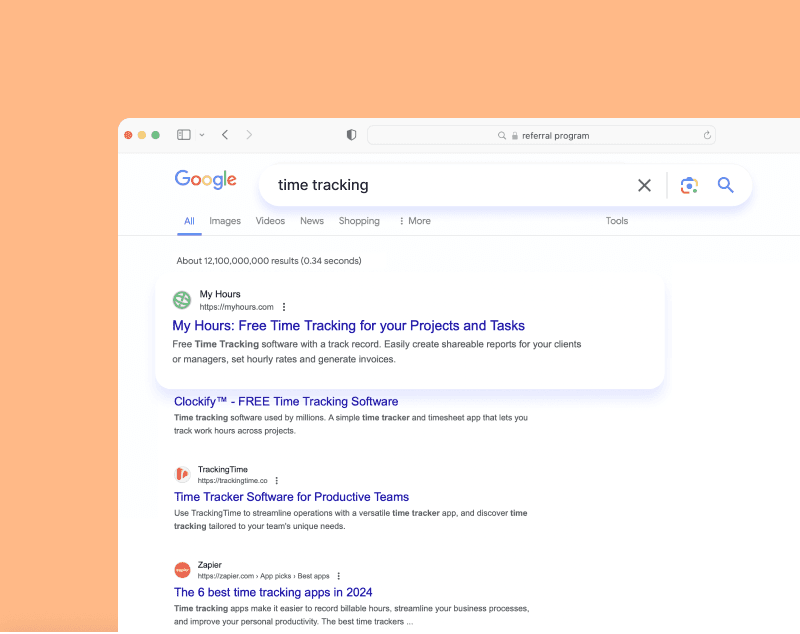Switch to the News tab

(312, 221)
